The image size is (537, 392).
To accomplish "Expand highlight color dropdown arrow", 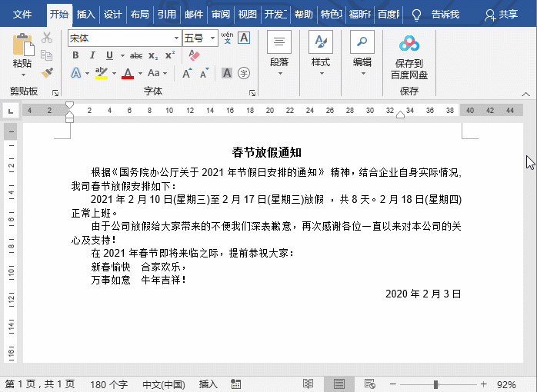I will point(114,73).
